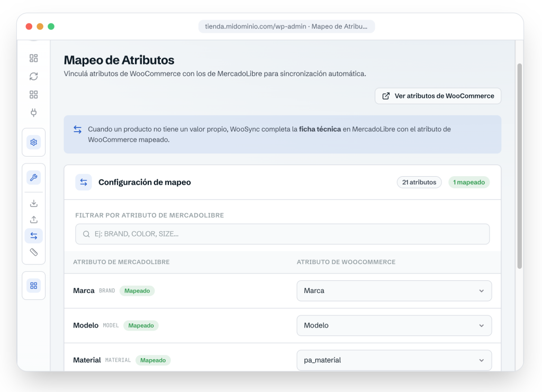Open the Modelo WooCommerce attribute dropdown
Screen dimensions: 542x392
(x=394, y=326)
